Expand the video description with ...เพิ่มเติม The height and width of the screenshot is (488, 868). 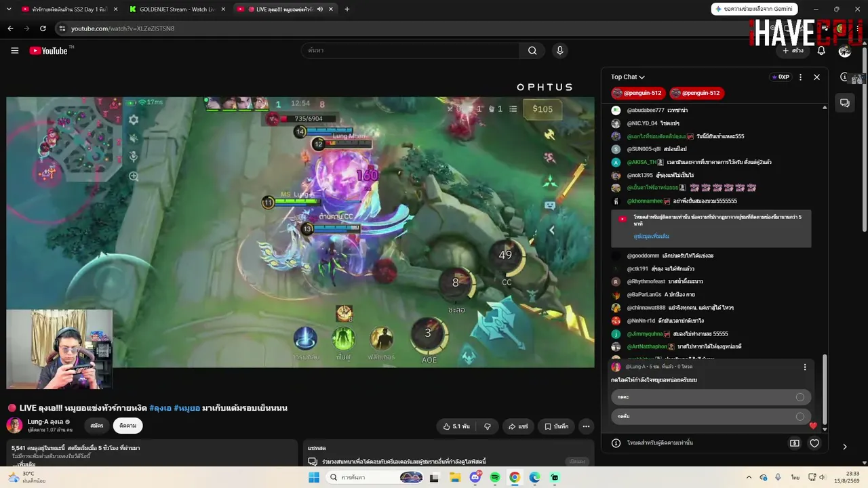point(22,464)
